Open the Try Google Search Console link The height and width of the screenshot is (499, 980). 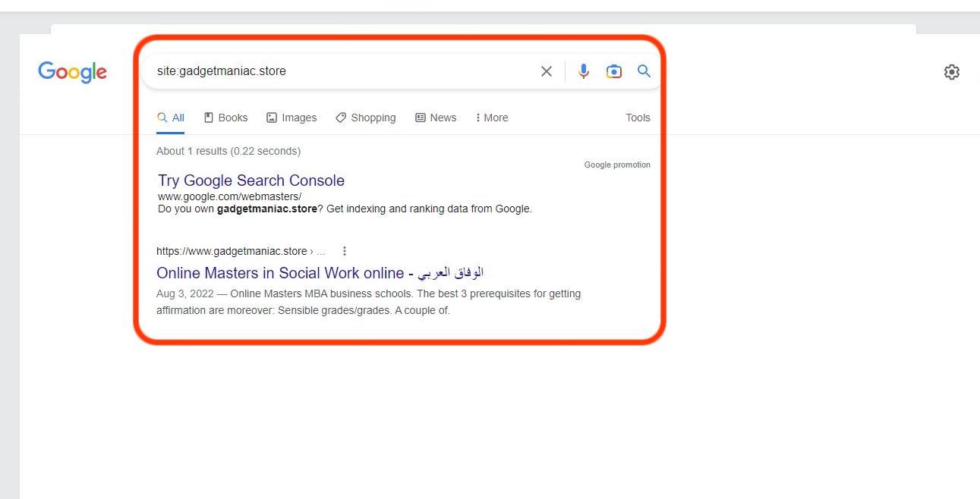[x=251, y=180]
